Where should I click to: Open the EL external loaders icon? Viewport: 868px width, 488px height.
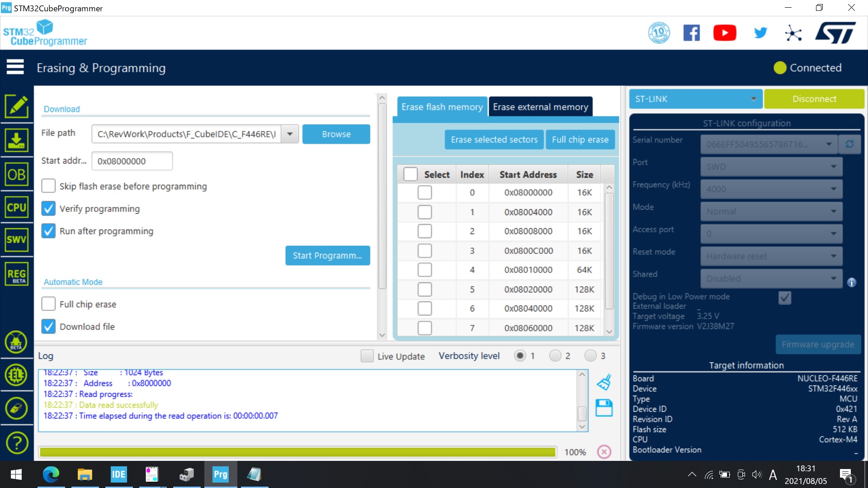pyautogui.click(x=16, y=375)
